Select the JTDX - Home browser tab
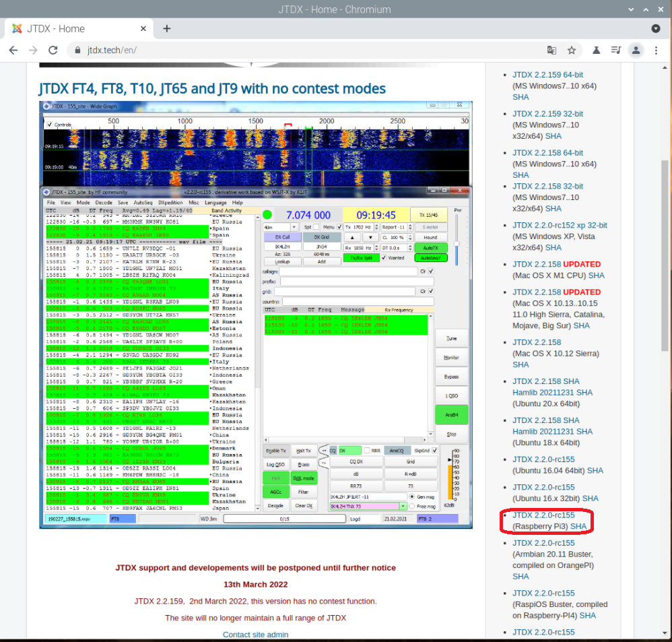The image size is (672, 642). pyautogui.click(x=79, y=28)
